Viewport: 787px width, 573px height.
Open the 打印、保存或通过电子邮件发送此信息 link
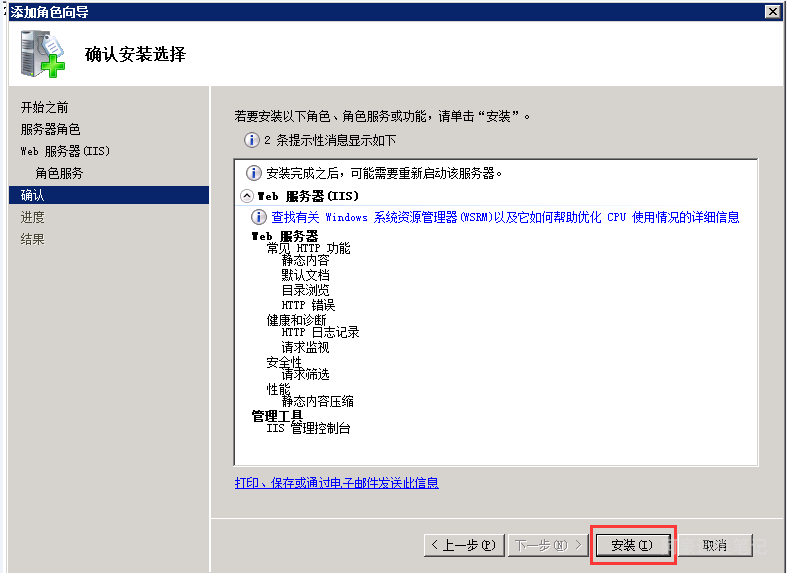point(336,483)
